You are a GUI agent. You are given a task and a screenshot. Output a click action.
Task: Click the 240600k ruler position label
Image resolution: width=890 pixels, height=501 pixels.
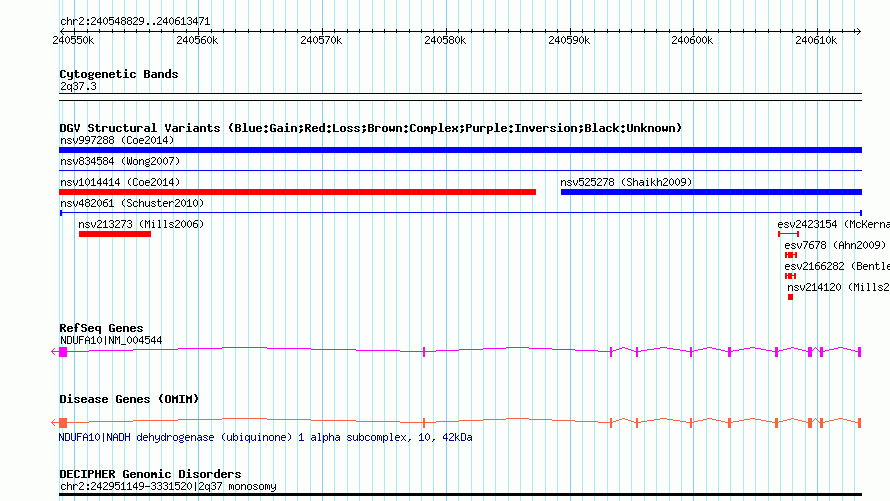coord(692,40)
